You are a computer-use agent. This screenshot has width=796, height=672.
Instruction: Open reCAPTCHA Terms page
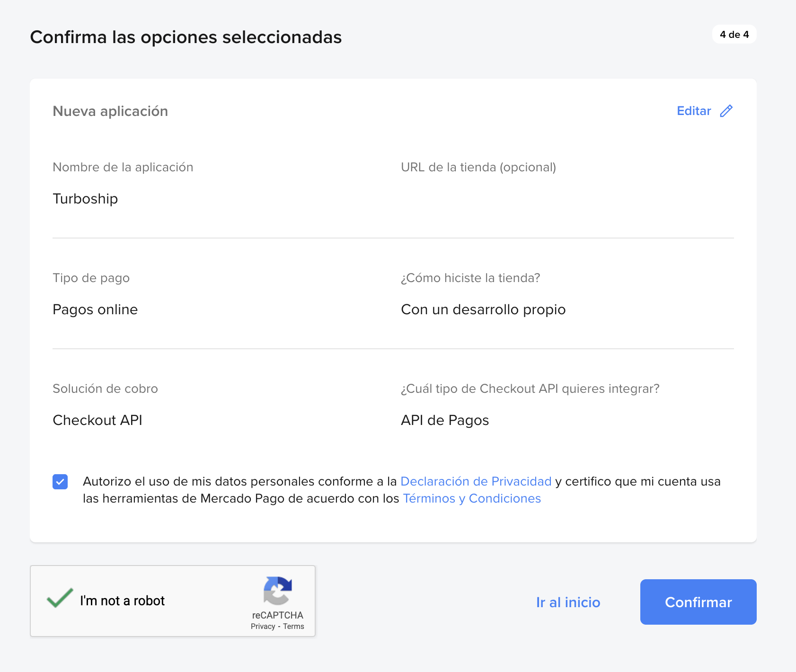293,626
